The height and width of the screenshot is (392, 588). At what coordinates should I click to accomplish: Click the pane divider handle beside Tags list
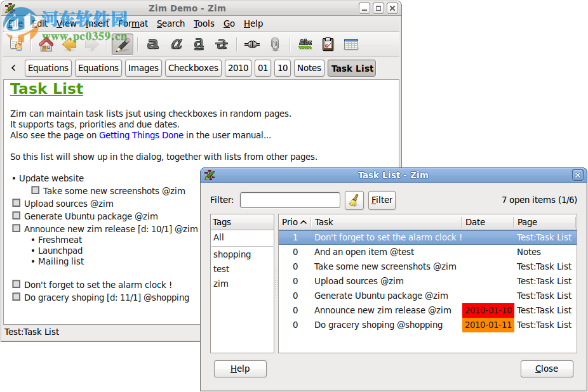[276, 284]
